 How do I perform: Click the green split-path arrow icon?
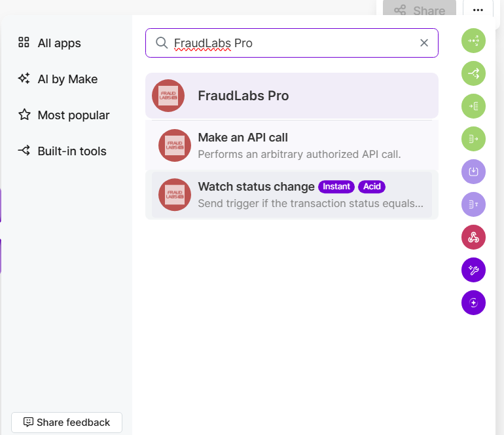(473, 73)
